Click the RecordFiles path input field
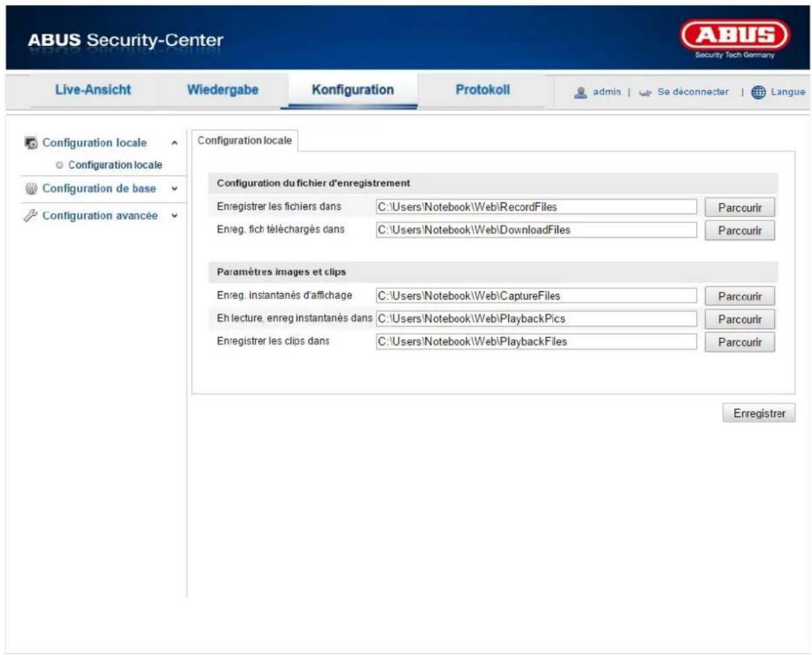Image resolution: width=812 pixels, height=655 pixels. 536,207
